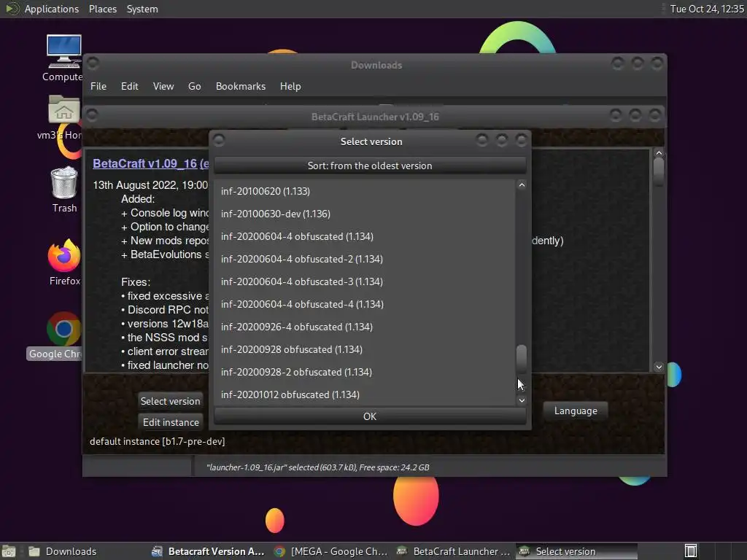The height and width of the screenshot is (560, 747).
Task: Open Bookmarks menu in Downloads window
Action: (241, 86)
